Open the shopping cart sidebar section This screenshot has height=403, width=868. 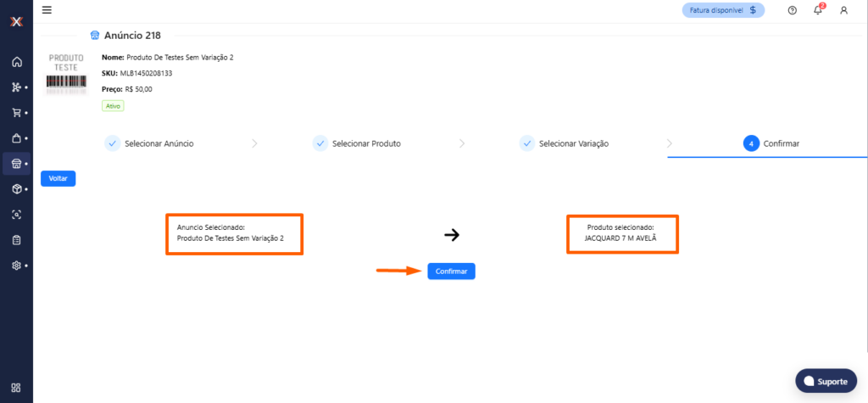[16, 113]
